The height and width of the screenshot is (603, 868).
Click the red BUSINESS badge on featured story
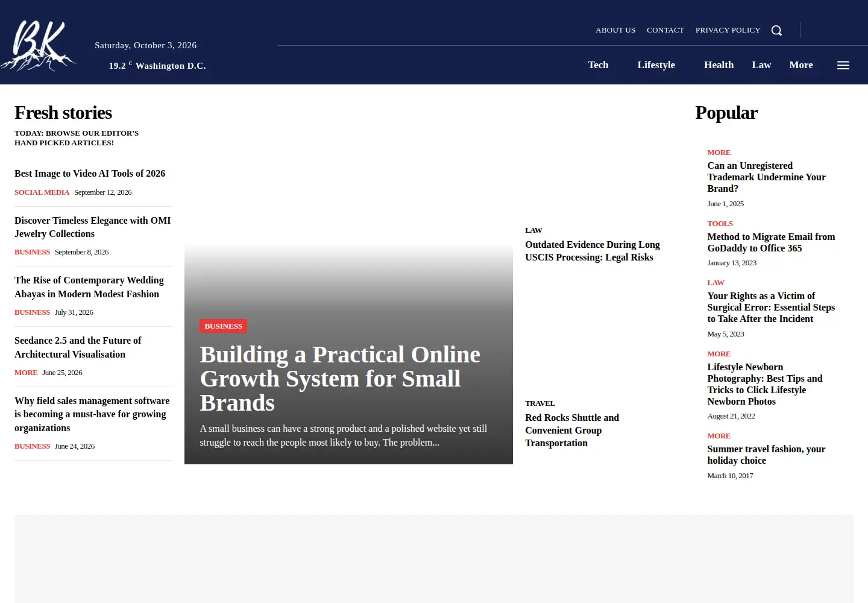(223, 326)
